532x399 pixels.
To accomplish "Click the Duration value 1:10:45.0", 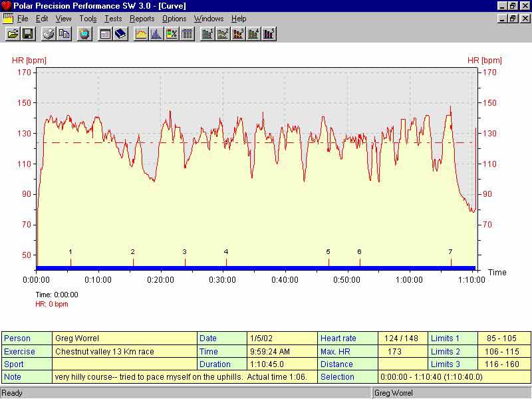I will tap(282, 364).
